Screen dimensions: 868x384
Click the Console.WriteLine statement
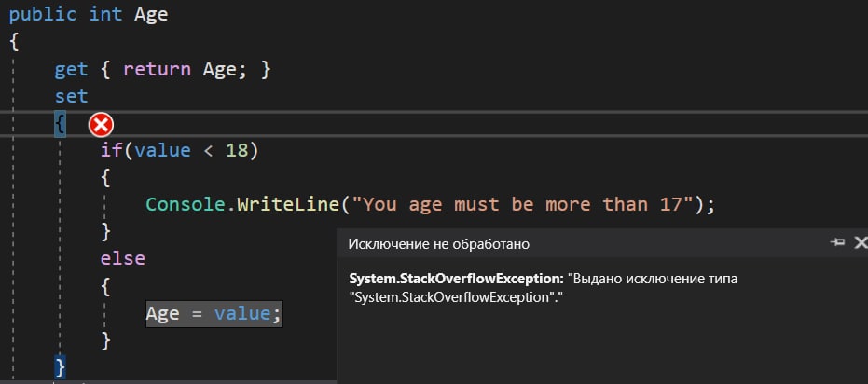tap(430, 205)
